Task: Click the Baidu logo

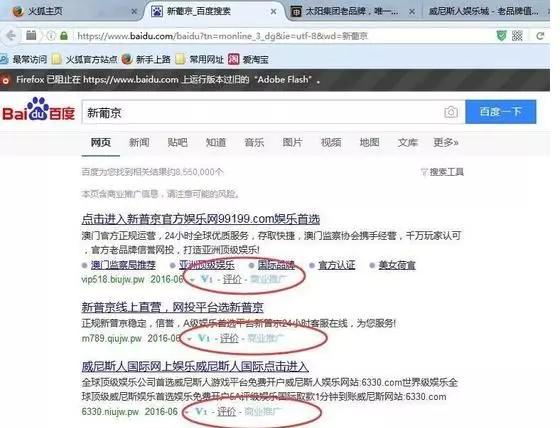Action: 39,110
